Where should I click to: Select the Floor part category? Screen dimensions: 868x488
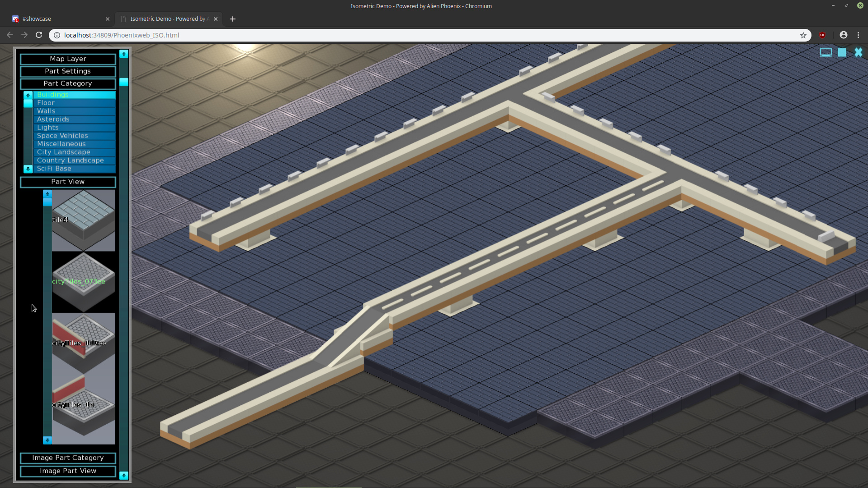75,103
